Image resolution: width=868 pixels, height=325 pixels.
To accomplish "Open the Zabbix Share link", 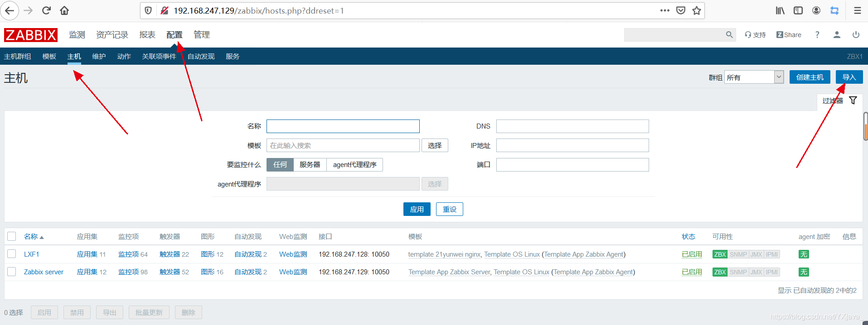I will (x=789, y=35).
